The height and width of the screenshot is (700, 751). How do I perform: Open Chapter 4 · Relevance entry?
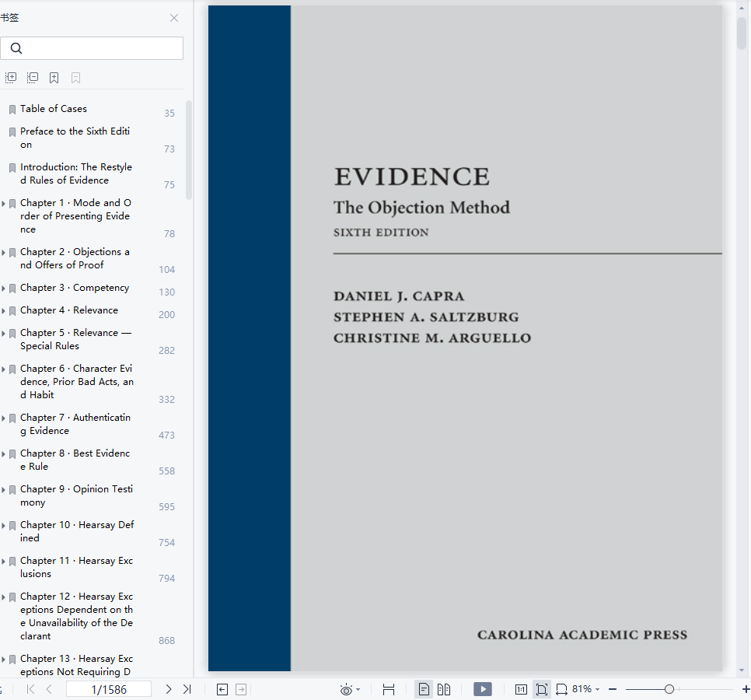[69, 310]
